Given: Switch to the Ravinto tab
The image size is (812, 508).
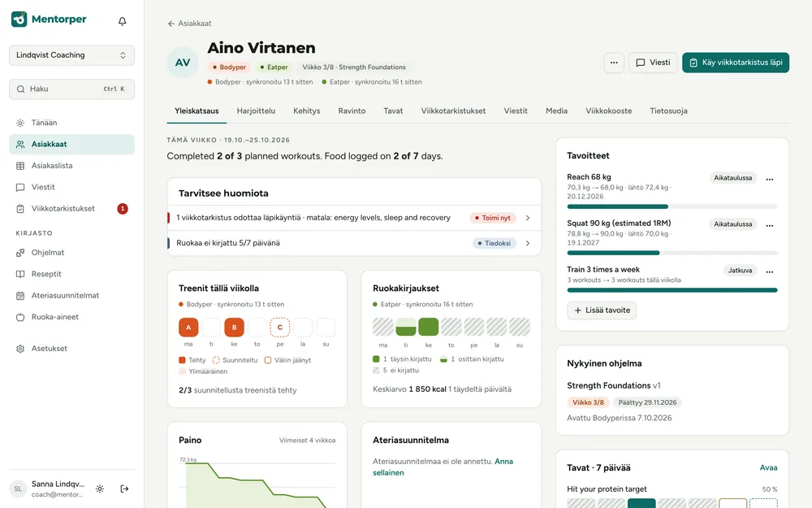Looking at the screenshot, I should [352, 111].
